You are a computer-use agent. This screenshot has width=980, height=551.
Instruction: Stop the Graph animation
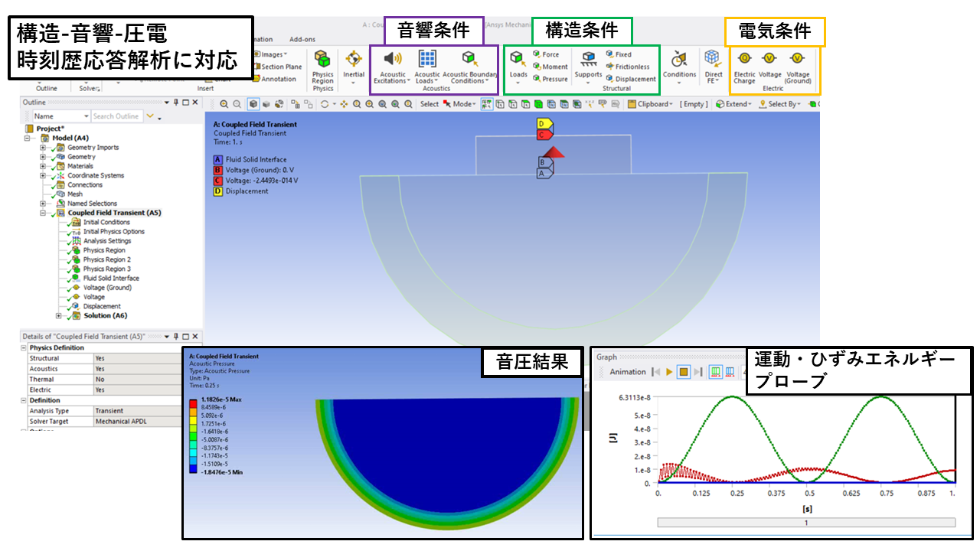point(684,372)
